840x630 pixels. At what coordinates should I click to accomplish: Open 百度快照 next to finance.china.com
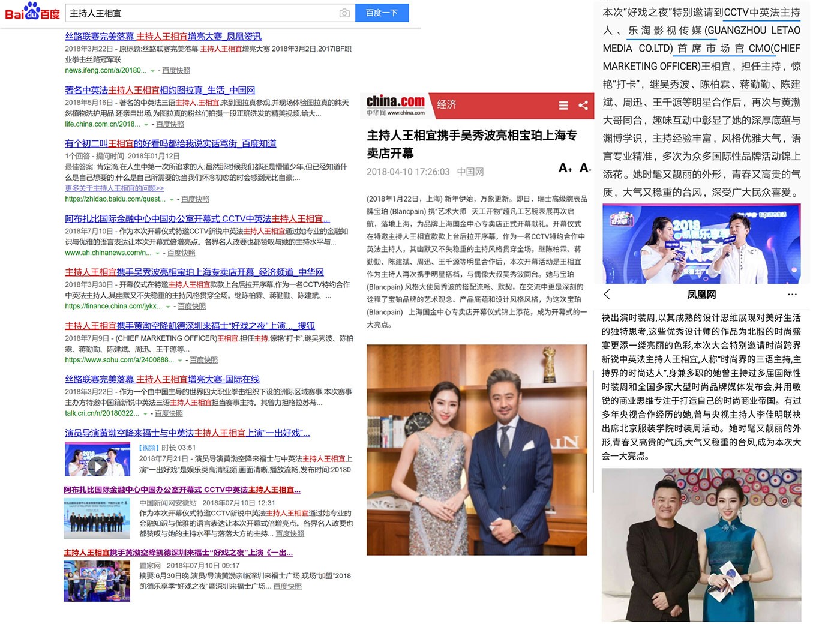pyautogui.click(x=191, y=307)
